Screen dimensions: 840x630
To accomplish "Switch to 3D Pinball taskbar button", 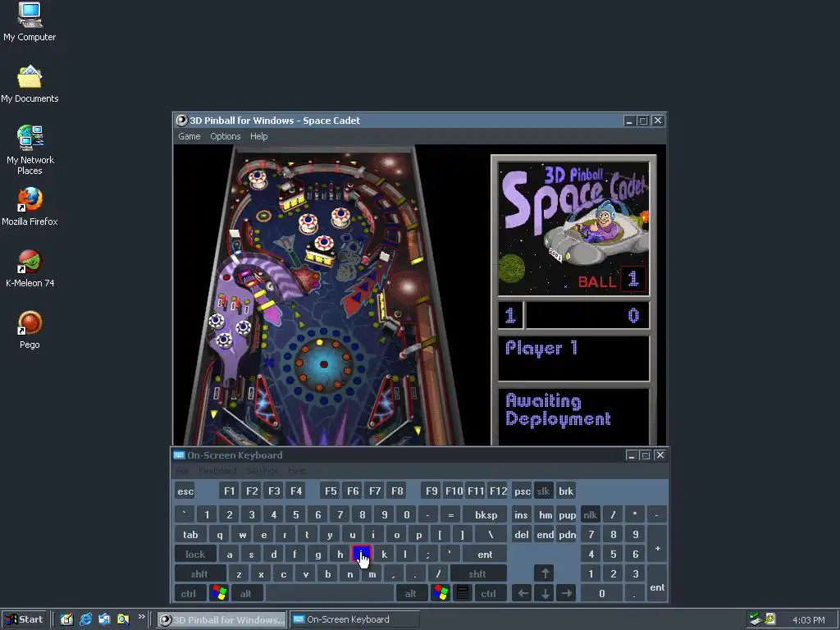I will pos(221,620).
